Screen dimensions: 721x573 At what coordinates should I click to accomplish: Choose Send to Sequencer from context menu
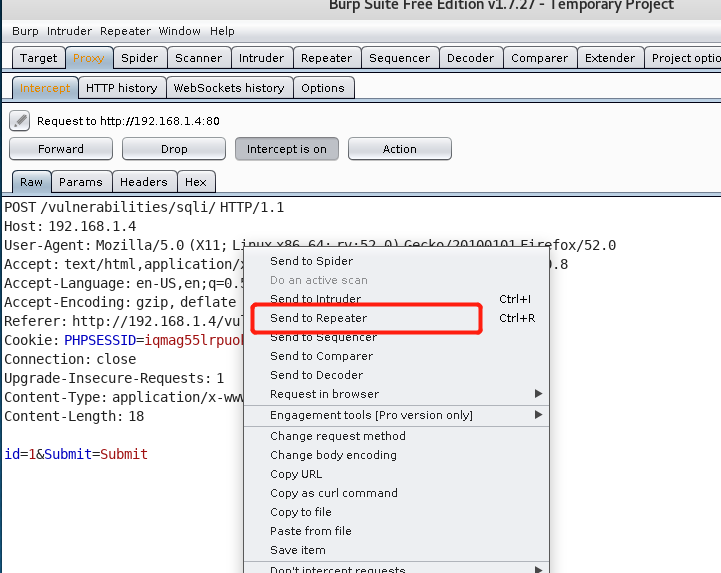pos(396,337)
